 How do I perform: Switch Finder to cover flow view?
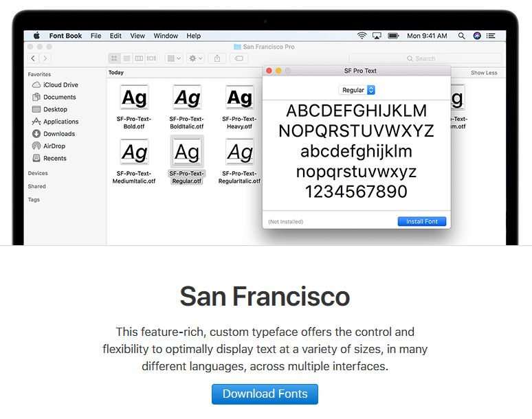pos(151,58)
